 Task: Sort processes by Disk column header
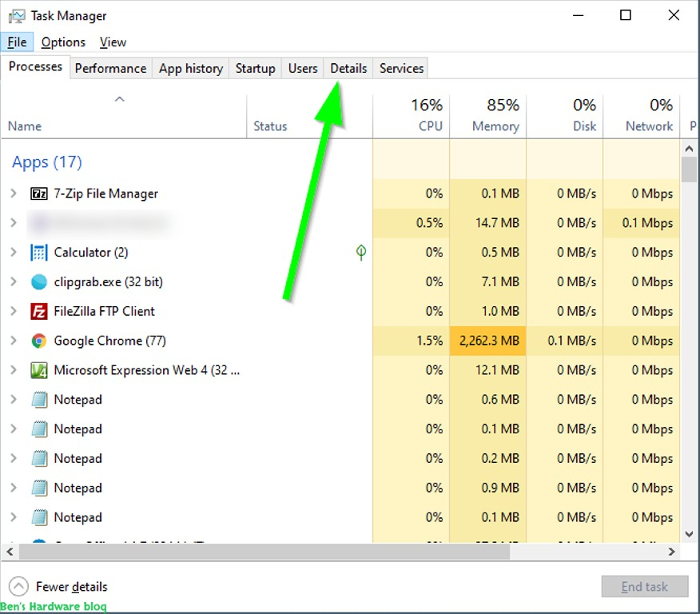565,116
